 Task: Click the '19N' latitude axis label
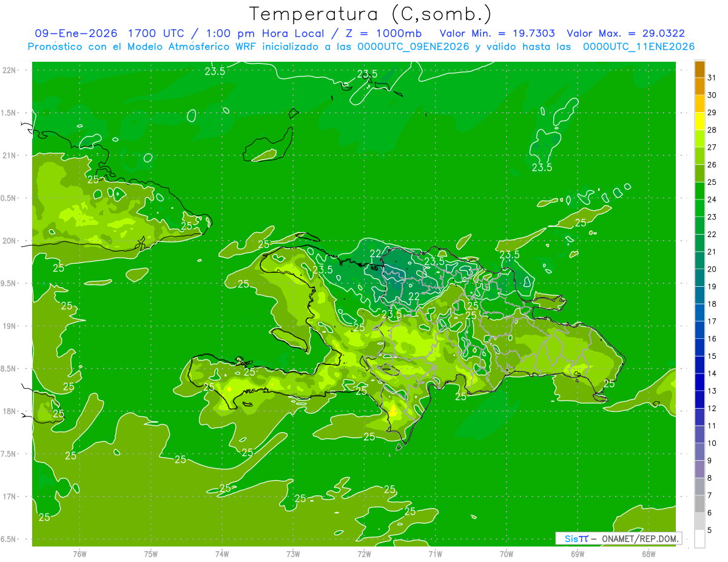coord(9,326)
